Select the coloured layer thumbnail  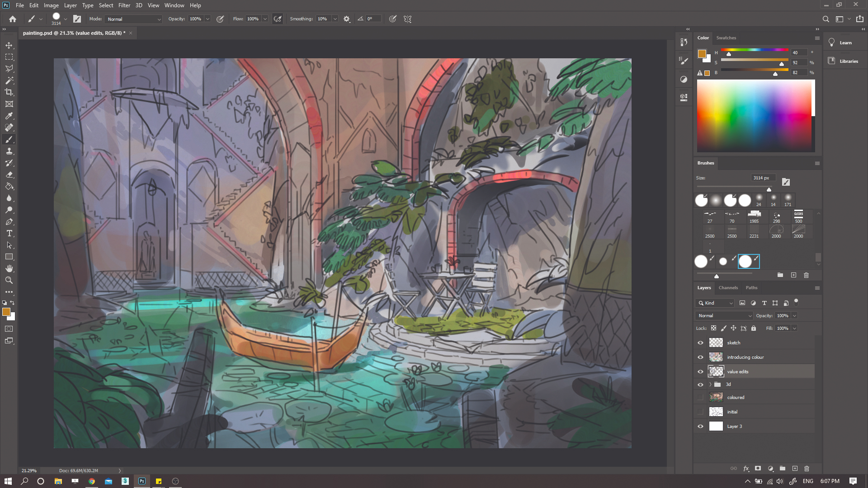click(716, 397)
